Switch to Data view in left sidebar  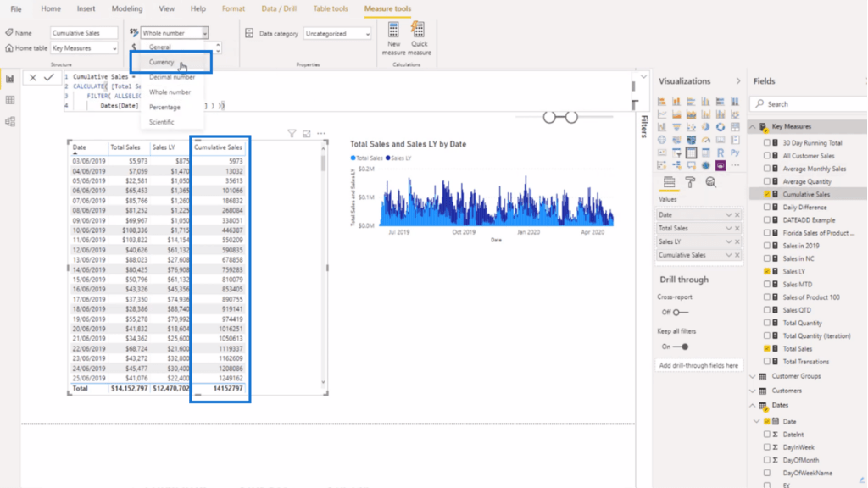pos(10,100)
